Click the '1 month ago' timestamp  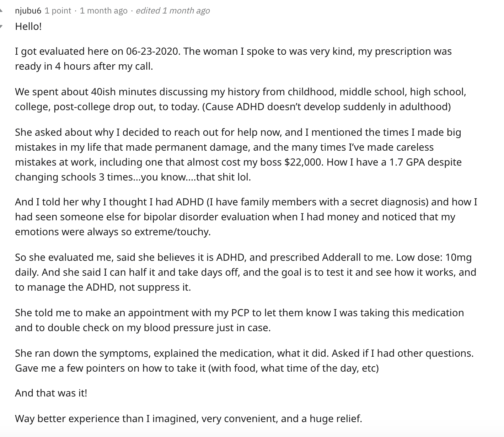103,11
